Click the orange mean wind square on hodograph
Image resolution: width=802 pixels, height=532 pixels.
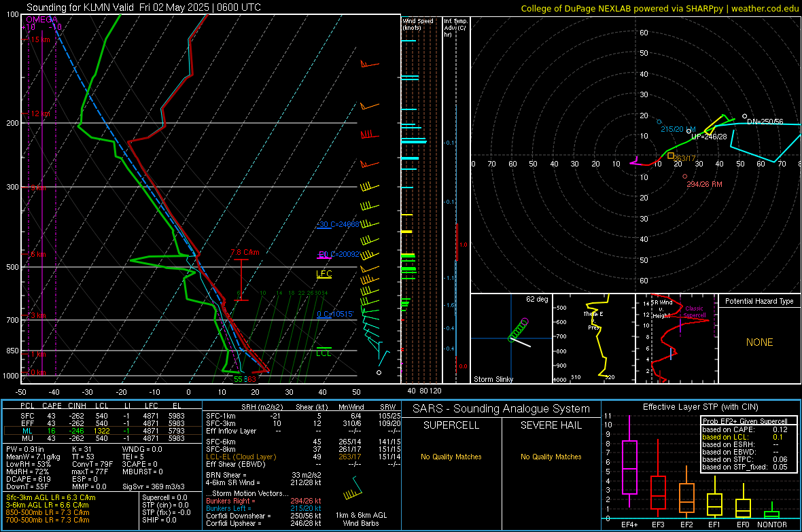tap(671, 156)
